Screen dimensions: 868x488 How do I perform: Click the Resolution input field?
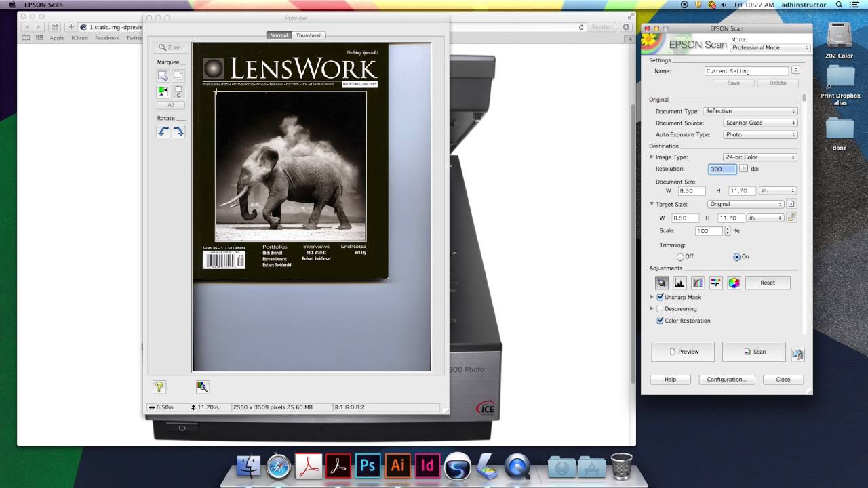pos(722,169)
